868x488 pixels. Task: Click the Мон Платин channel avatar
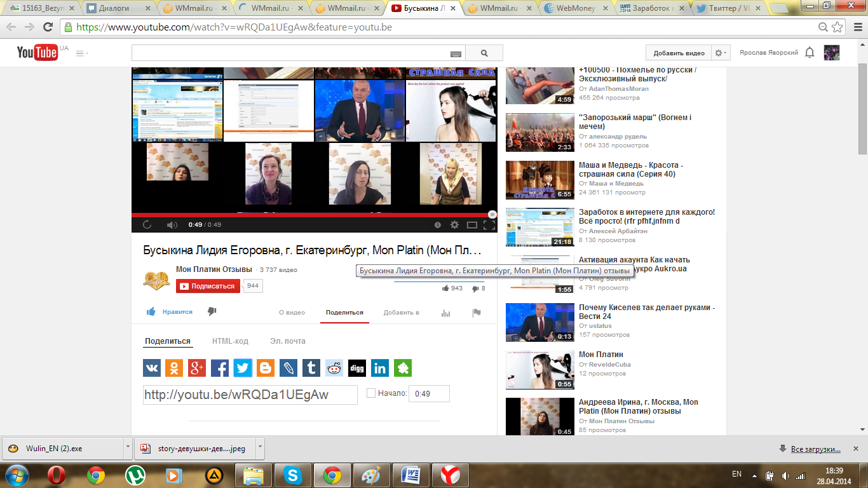point(156,281)
